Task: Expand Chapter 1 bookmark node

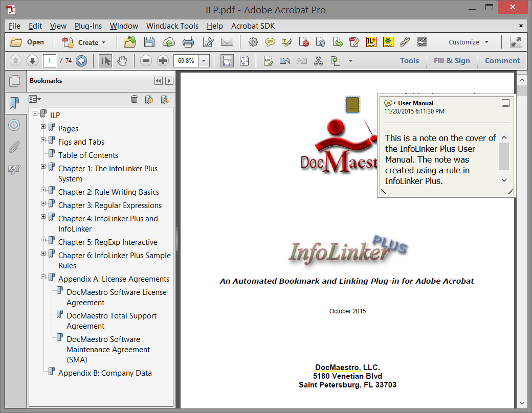Action: tap(43, 167)
